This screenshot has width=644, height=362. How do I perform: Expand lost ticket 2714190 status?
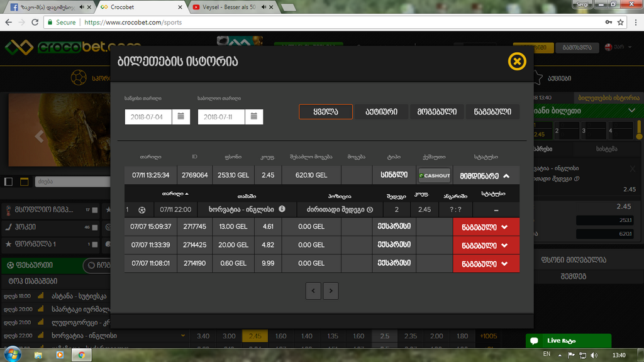486,264
